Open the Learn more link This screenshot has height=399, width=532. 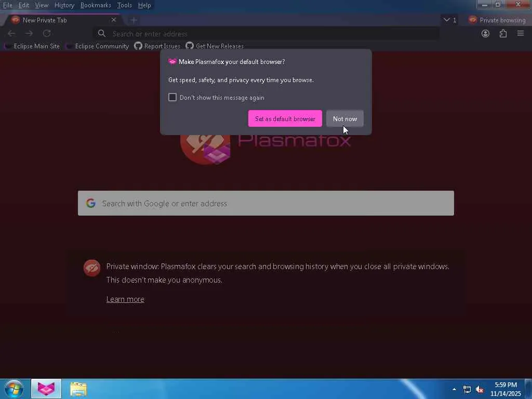pyautogui.click(x=125, y=299)
